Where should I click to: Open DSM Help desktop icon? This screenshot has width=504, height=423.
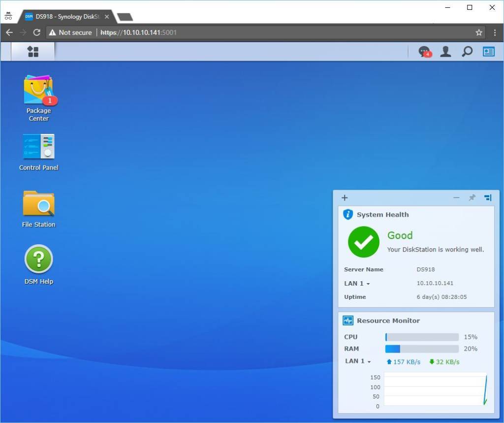pyautogui.click(x=39, y=264)
